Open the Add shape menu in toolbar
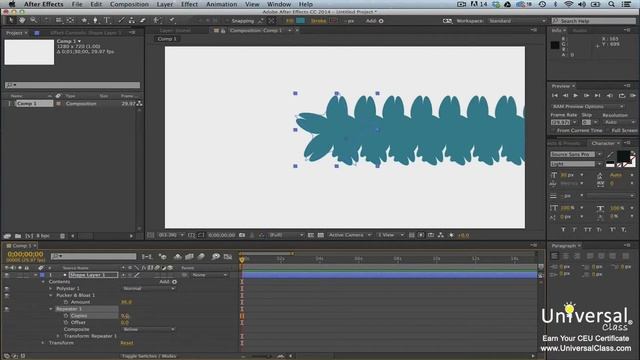 coord(381,21)
